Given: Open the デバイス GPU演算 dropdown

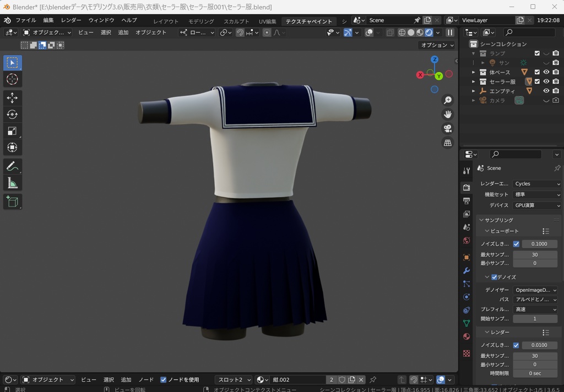Looking at the screenshot, I should [536, 205].
